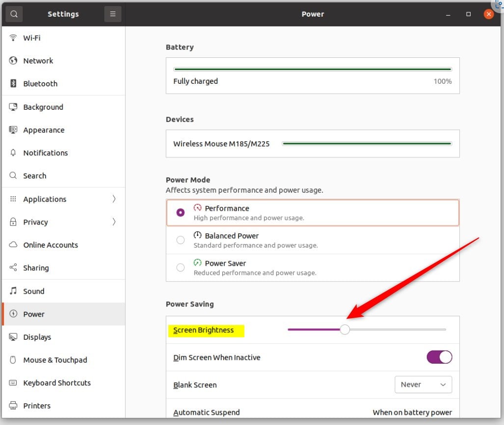Switch to Keyboard Shortcuts settings

pos(57,383)
